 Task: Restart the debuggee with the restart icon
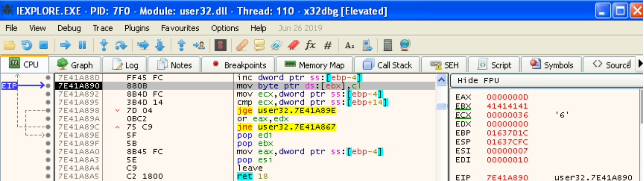coord(27,45)
